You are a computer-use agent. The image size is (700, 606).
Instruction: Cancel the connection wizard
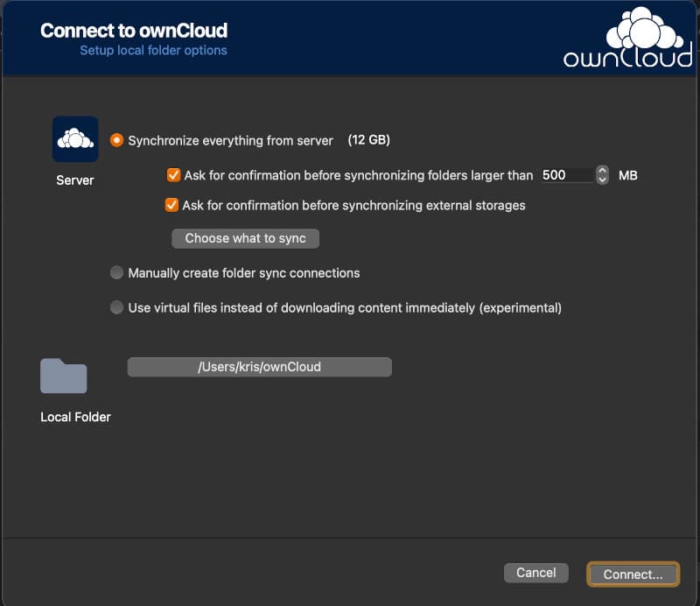click(x=536, y=573)
